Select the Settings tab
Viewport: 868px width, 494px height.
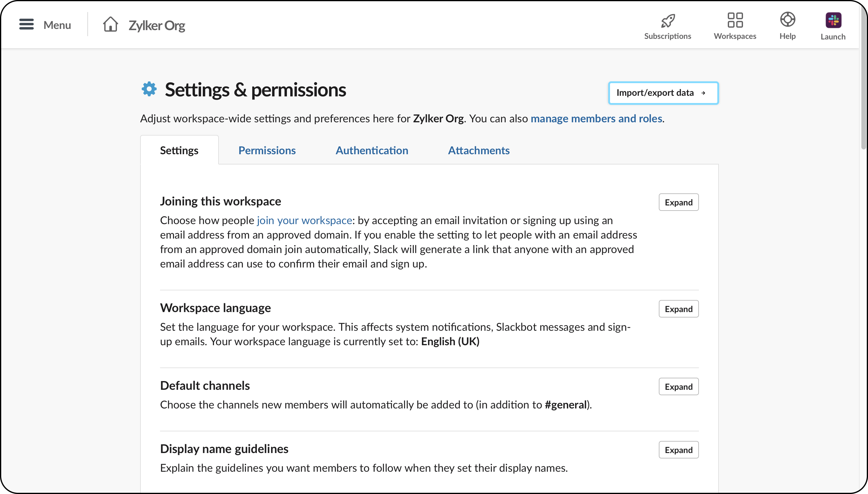(179, 150)
